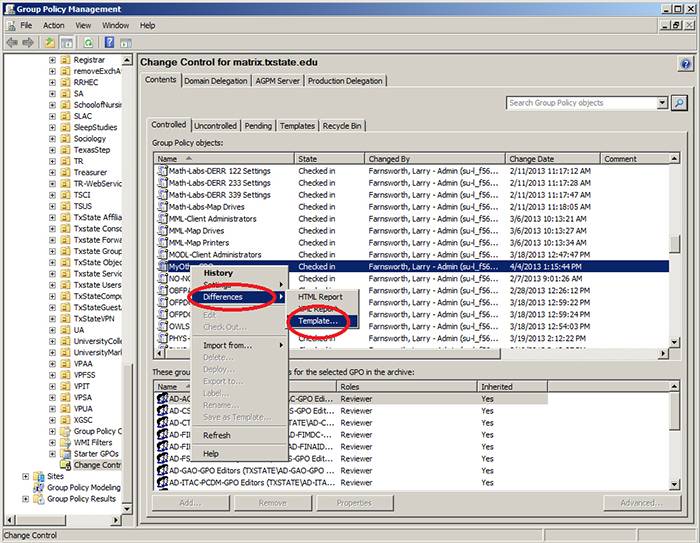Viewport: 700px width, 543px height.
Task: Open the File menu
Action: (26, 25)
